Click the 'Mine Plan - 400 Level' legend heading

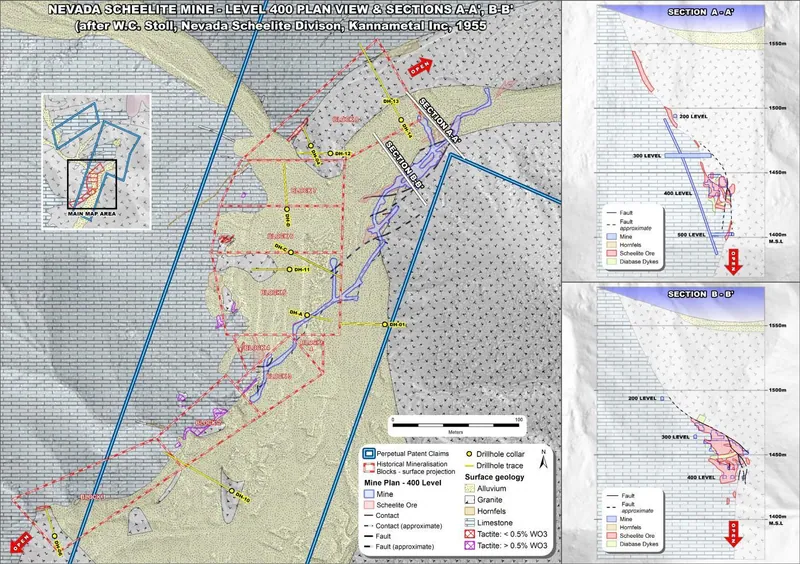[403, 482]
